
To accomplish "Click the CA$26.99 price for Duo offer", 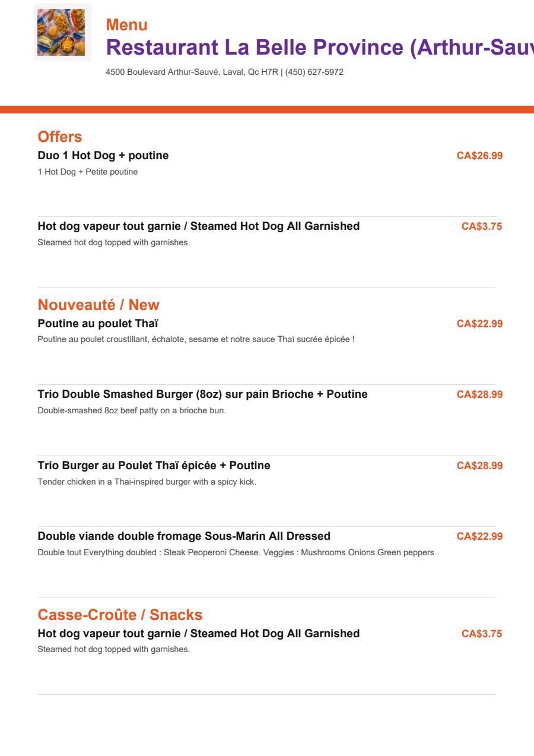I will tap(479, 156).
